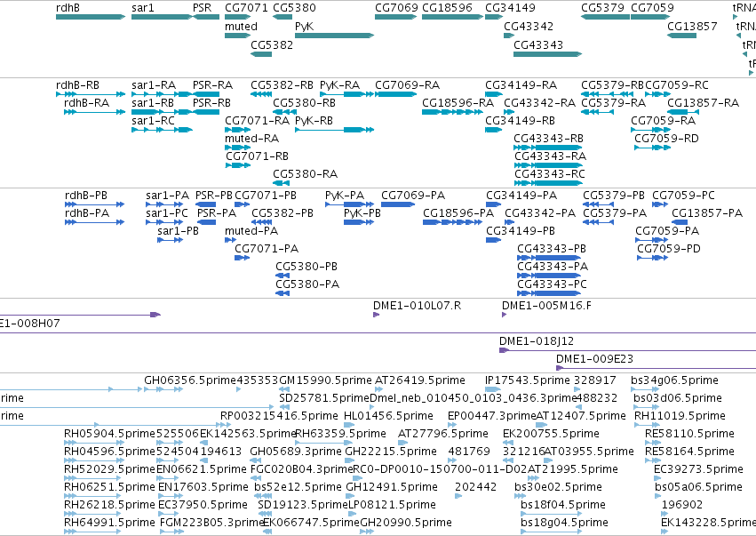Select the CG18596-PA protein feature
Viewport: 756px width, 536px height.
[x=452, y=222]
